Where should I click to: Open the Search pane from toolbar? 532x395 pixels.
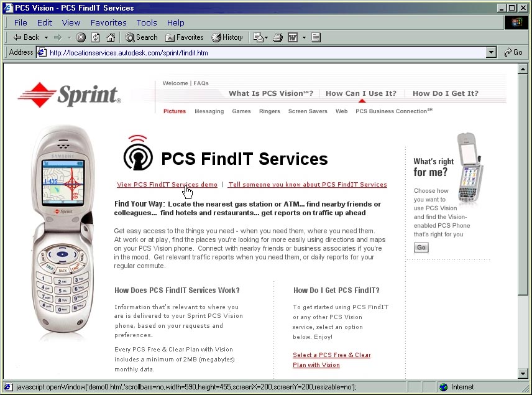(x=141, y=37)
